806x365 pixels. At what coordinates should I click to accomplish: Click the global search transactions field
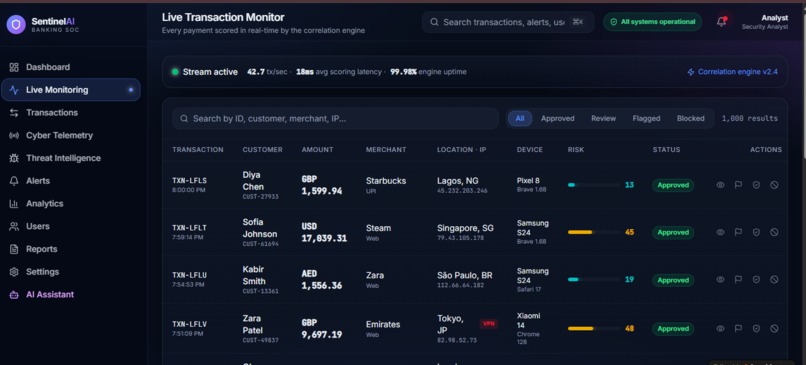coord(508,22)
